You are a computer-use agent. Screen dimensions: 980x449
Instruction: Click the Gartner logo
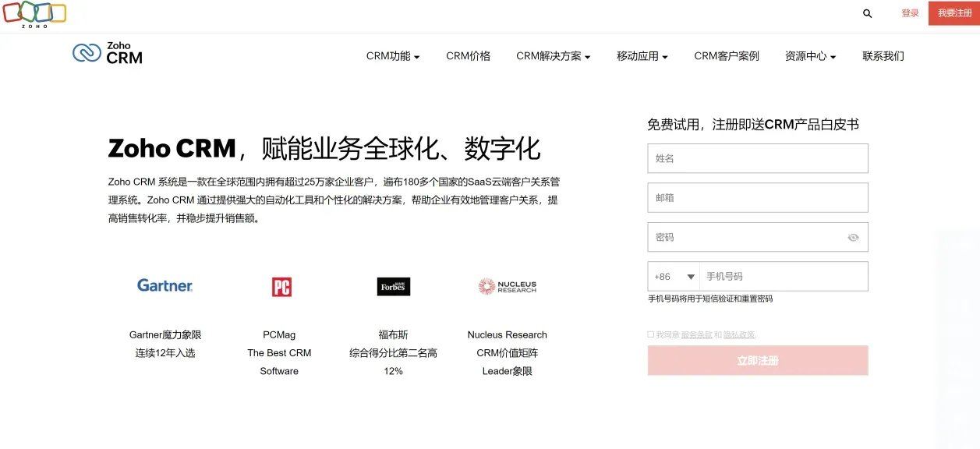[x=165, y=285]
